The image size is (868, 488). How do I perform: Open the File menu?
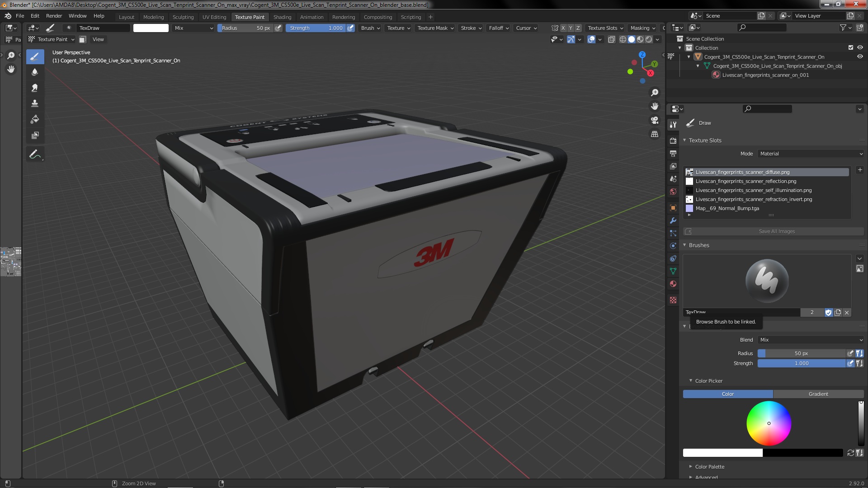(x=20, y=16)
